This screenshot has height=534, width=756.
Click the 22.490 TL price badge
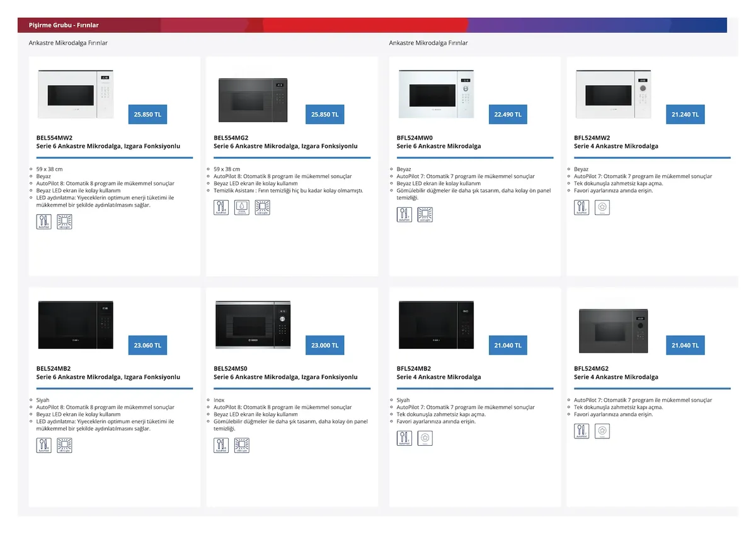508,114
